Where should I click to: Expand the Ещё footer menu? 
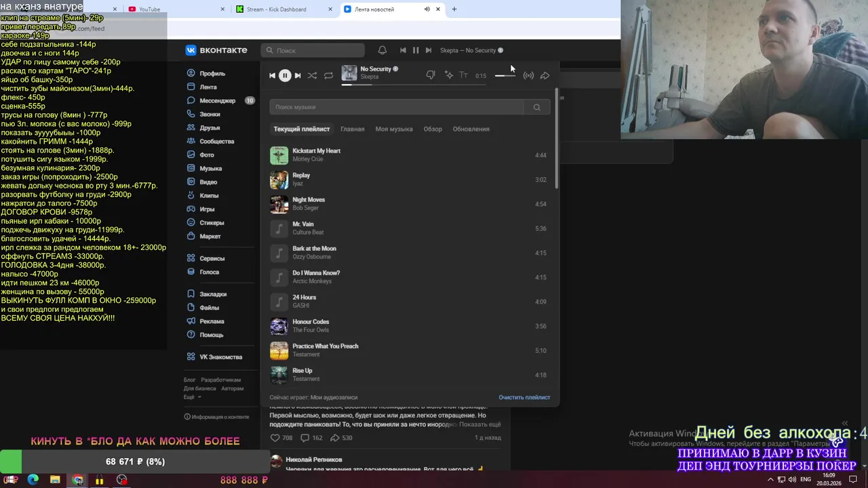192,397
